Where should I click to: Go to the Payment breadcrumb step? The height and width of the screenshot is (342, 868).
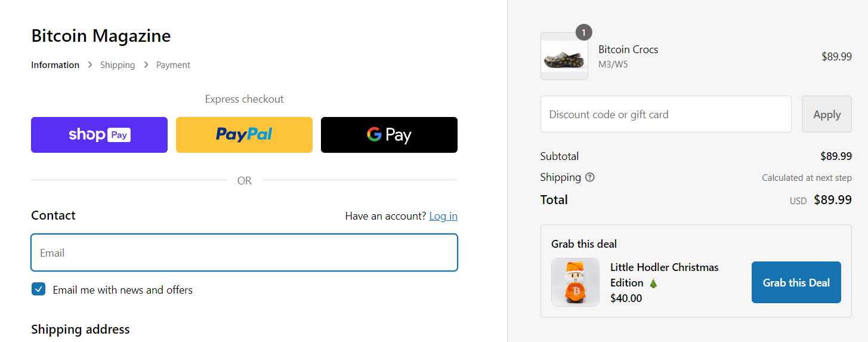pos(173,65)
